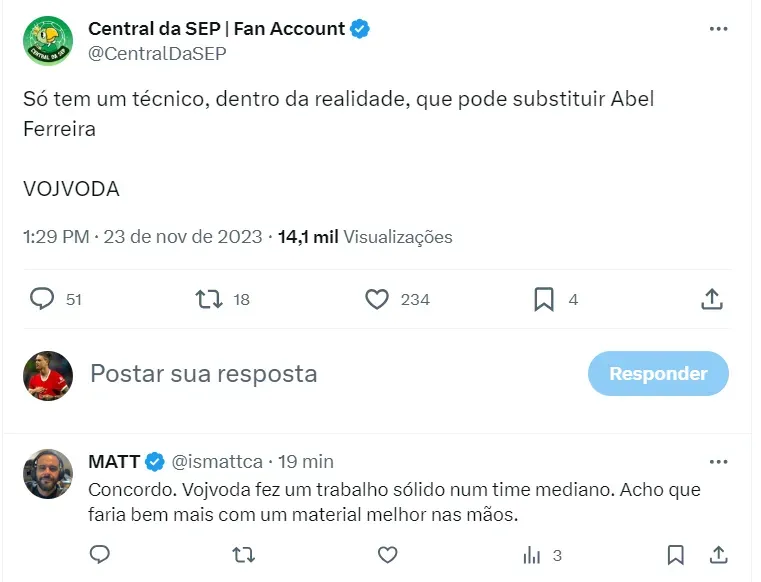The height and width of the screenshot is (582, 761).
Task: Type in the Postar sua resposta field
Action: click(x=300, y=374)
